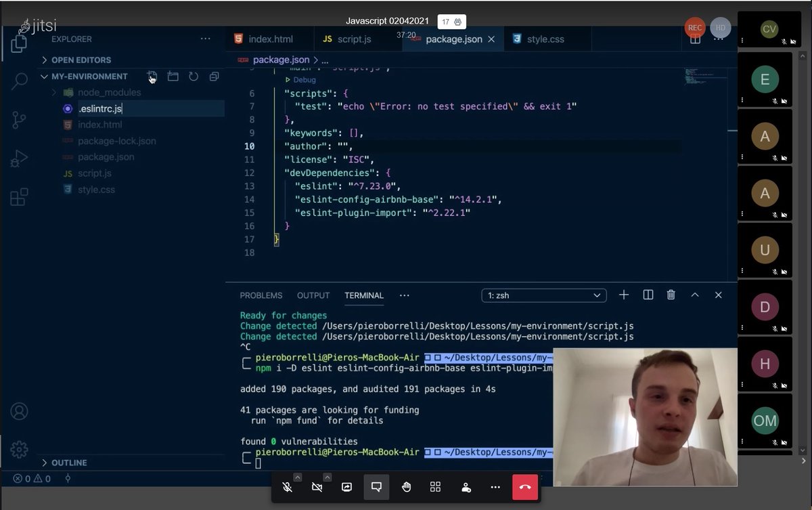This screenshot has height=510, width=812.
Task: Switch to the style.css editor tab
Action: 546,39
